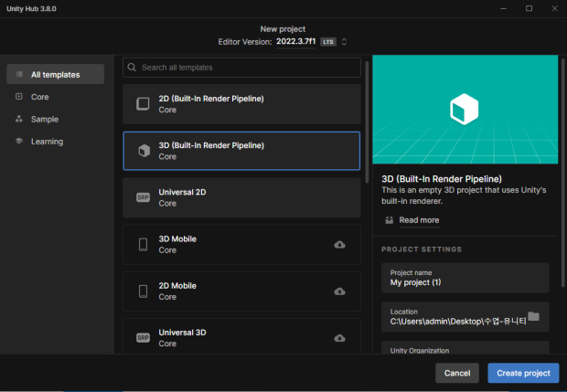Click download icon for Universal 3D template

(339, 338)
